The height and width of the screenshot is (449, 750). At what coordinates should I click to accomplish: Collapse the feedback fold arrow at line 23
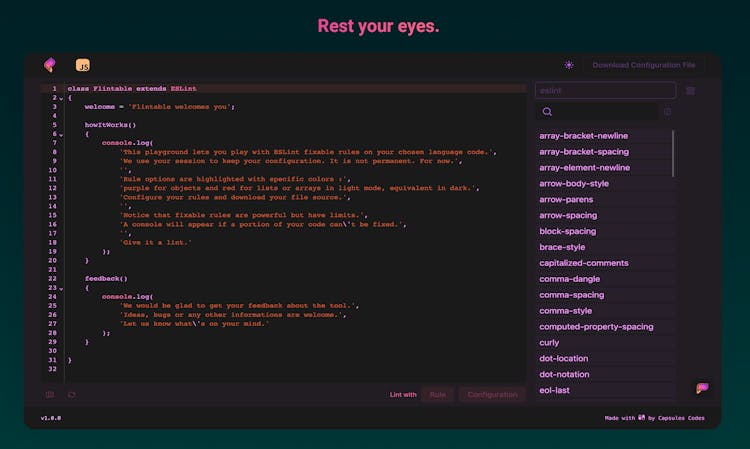tap(60, 288)
